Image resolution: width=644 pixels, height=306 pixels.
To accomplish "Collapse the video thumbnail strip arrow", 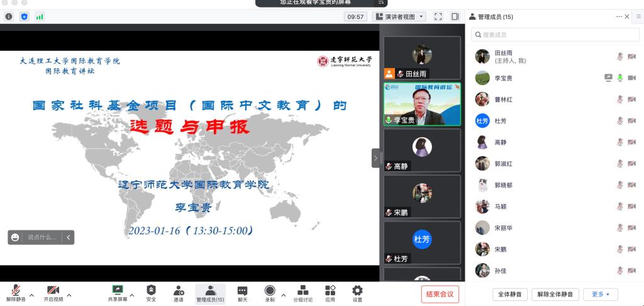I will (x=376, y=157).
